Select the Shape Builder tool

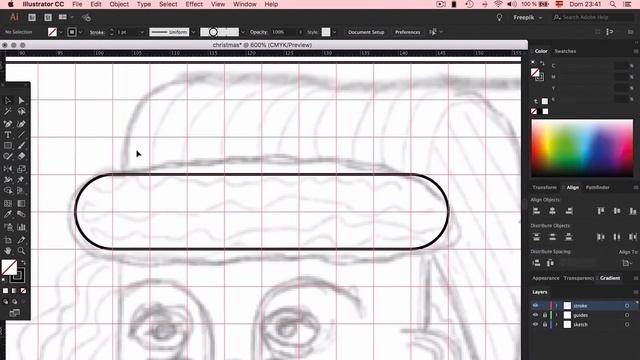pyautogui.click(x=8, y=191)
